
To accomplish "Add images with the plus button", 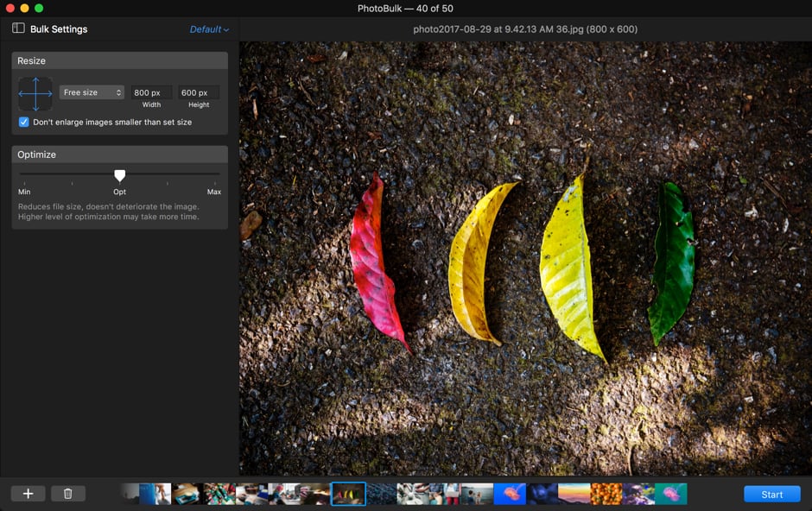I will [28, 494].
